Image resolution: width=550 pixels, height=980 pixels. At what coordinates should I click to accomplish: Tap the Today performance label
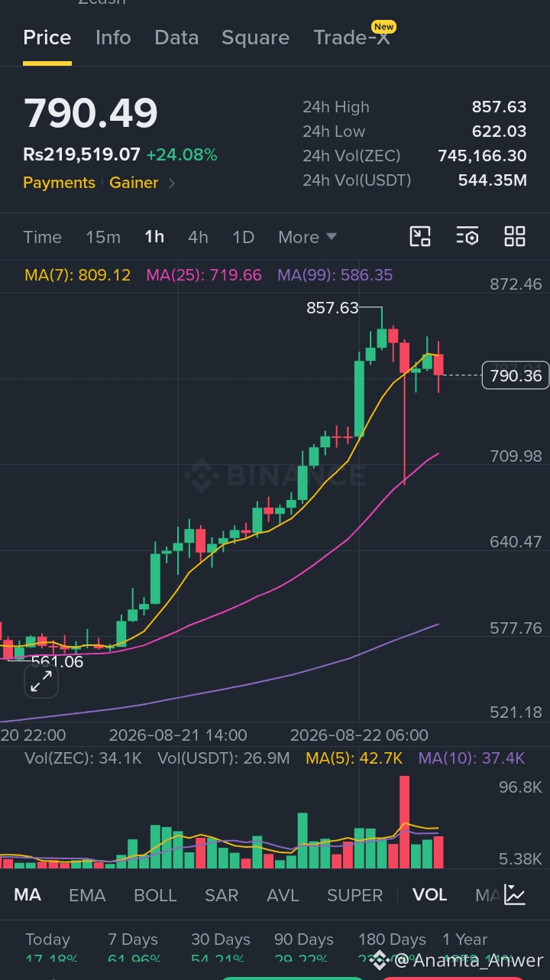pos(47,939)
